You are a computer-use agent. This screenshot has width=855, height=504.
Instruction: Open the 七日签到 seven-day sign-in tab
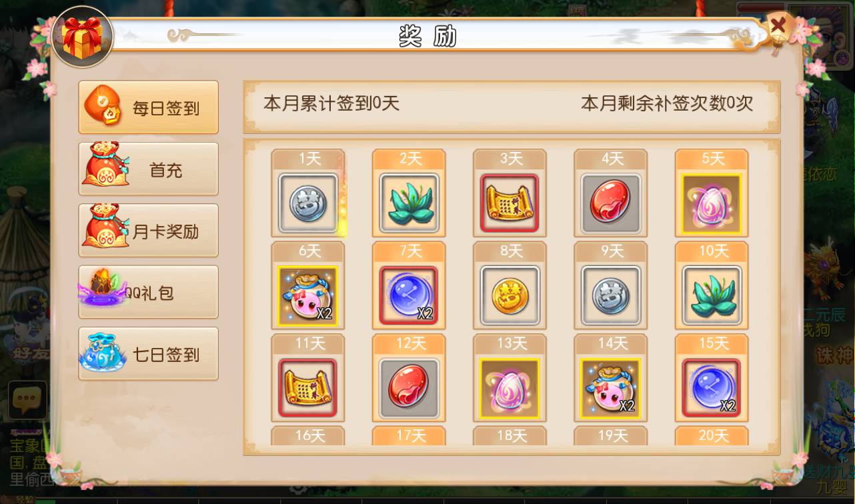[x=149, y=354]
